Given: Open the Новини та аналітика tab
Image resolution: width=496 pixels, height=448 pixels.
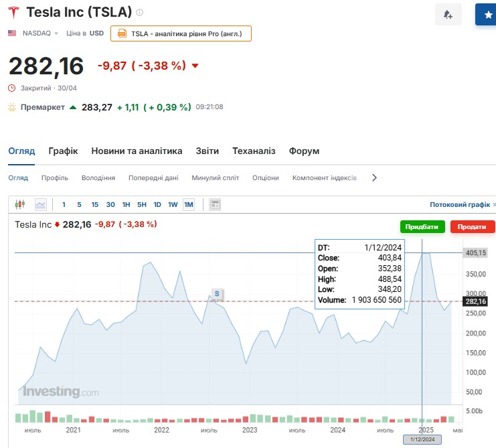Looking at the screenshot, I should (137, 151).
